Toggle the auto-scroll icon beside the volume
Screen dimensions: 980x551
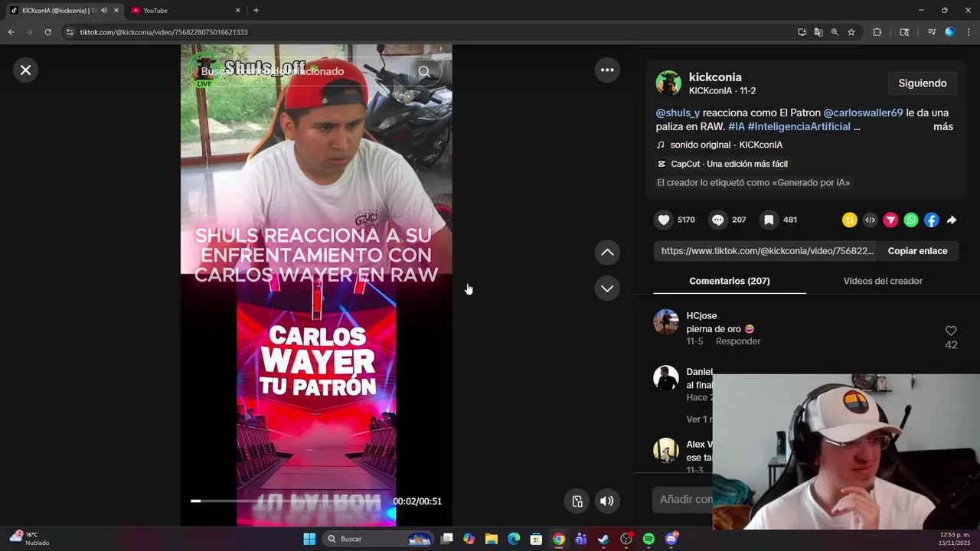click(578, 501)
